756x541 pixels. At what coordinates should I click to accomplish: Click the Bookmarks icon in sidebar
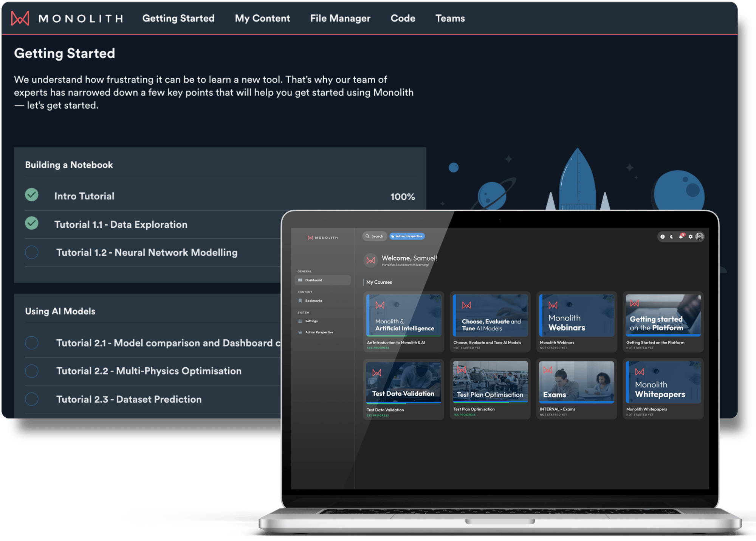click(300, 301)
